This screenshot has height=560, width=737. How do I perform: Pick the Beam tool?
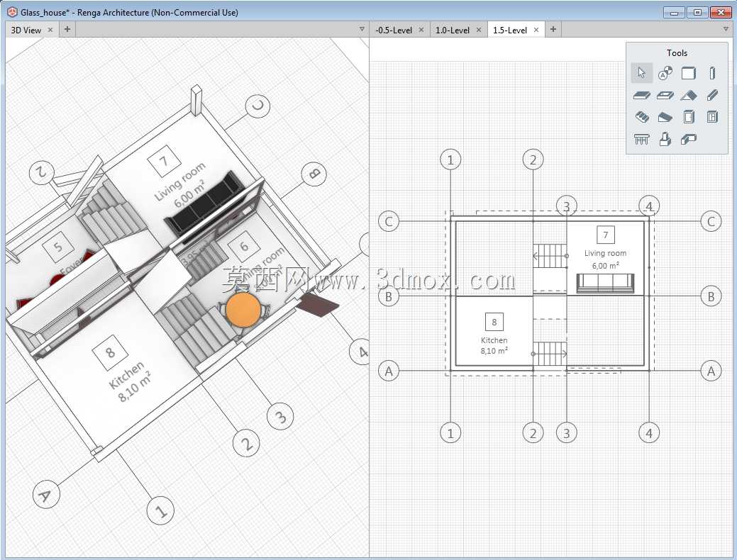(712, 96)
